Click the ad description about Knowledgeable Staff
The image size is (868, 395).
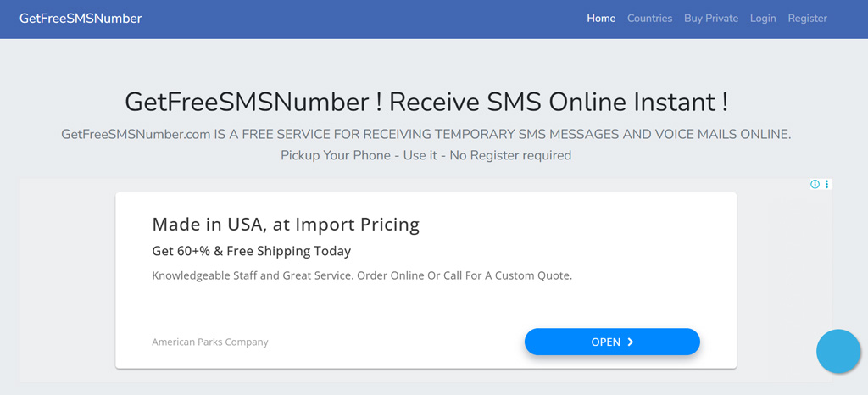[x=362, y=275]
